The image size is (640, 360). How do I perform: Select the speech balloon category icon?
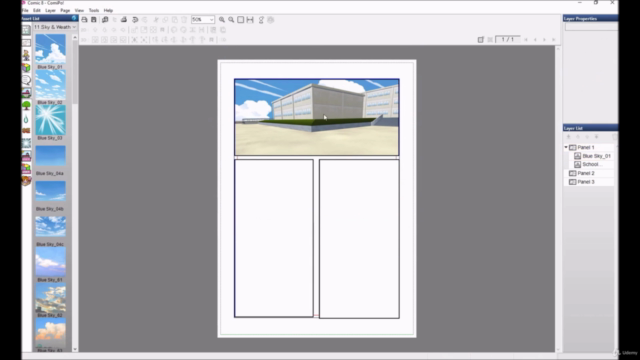pos(26,80)
